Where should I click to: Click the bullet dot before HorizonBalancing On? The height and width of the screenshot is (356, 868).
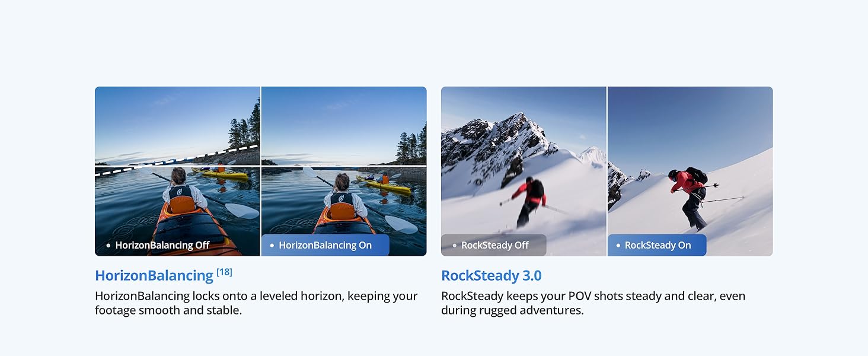(272, 246)
